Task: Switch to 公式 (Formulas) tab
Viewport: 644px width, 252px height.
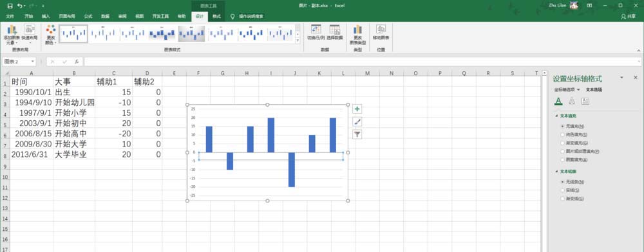Action: coord(88,16)
